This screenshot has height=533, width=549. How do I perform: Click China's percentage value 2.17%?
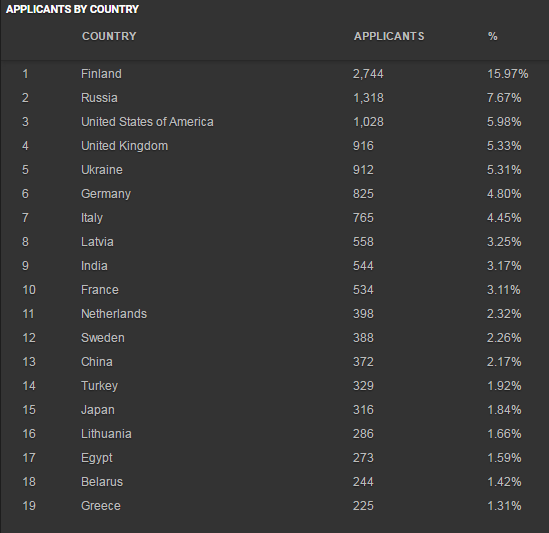504,362
